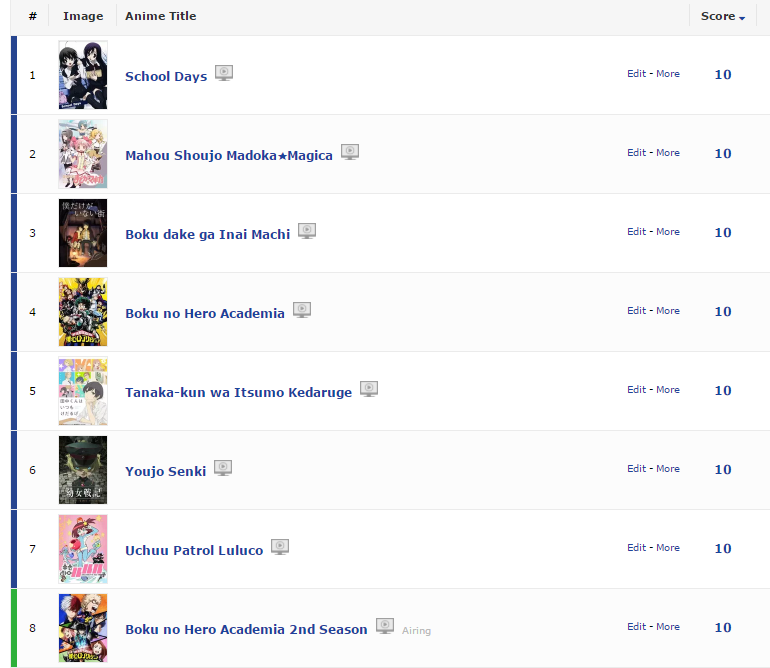The width and height of the screenshot is (770, 668).
Task: Click the video icon next to Youjo Senki
Action: click(223, 468)
